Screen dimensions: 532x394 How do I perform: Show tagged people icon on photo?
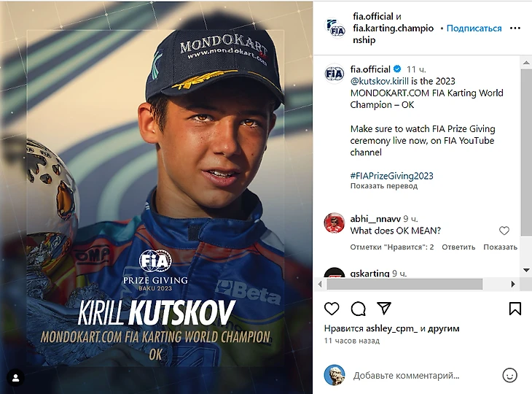click(15, 378)
